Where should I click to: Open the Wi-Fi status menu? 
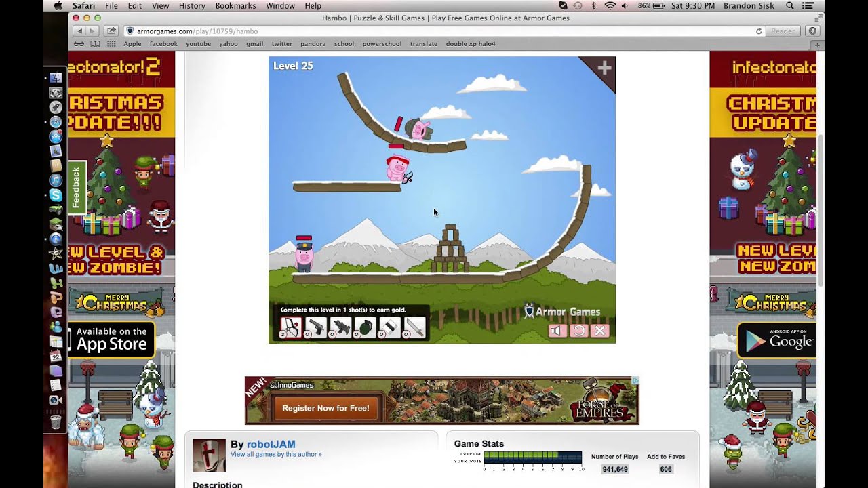[610, 5]
